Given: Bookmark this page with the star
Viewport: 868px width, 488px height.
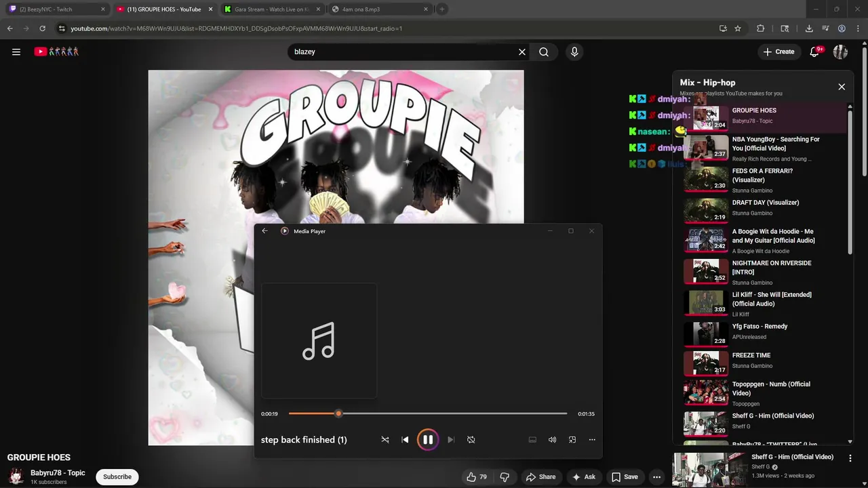Looking at the screenshot, I should click(738, 28).
